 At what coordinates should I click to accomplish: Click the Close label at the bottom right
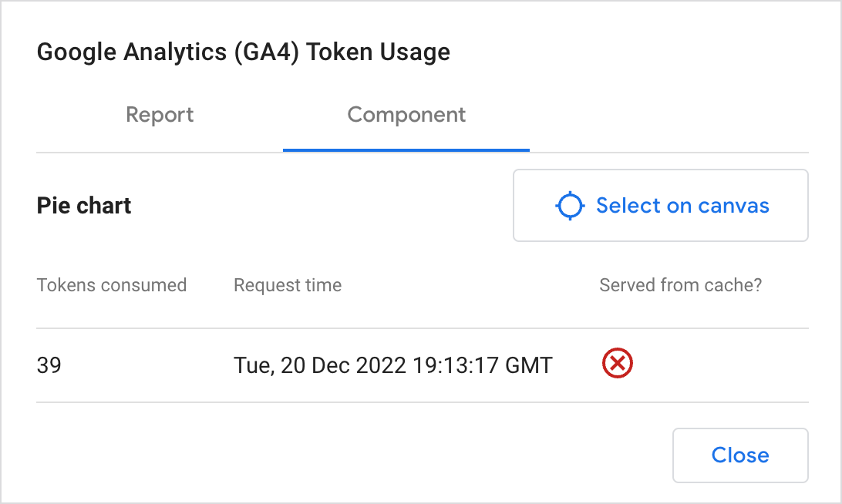point(739,455)
